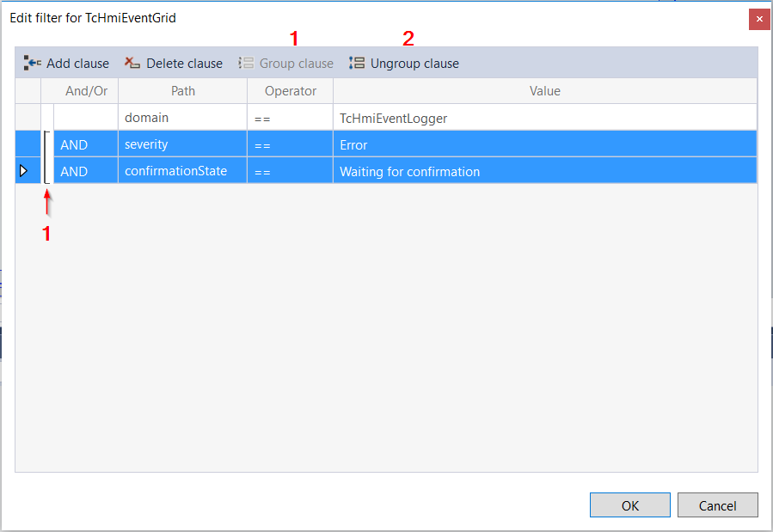
Task: Select the Operator column header
Action: point(291,91)
